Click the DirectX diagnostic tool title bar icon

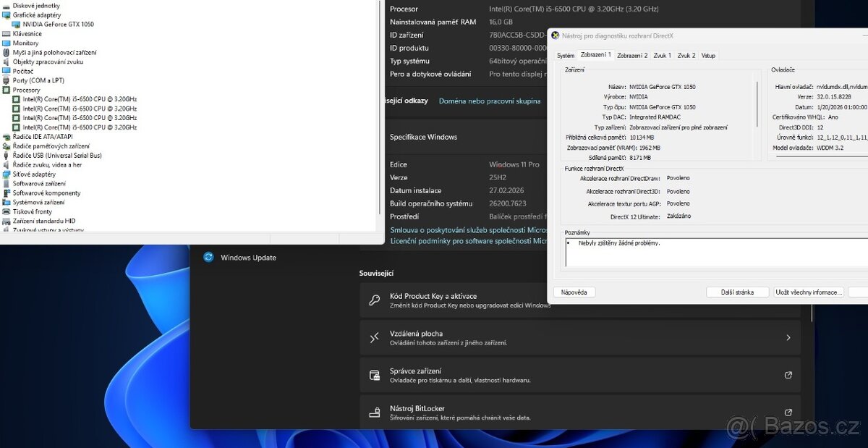point(556,35)
